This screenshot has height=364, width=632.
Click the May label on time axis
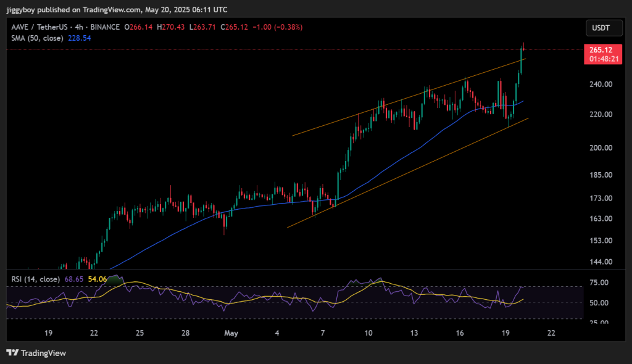pyautogui.click(x=232, y=333)
